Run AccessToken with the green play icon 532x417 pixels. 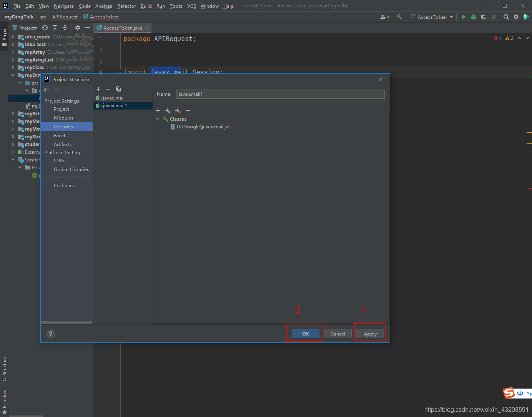[x=464, y=17]
